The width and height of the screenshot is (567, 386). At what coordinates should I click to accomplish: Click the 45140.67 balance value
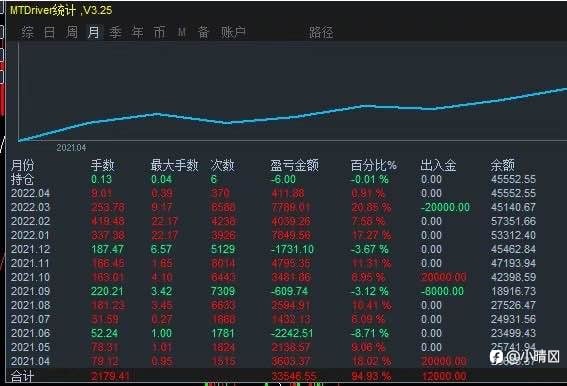(513, 207)
